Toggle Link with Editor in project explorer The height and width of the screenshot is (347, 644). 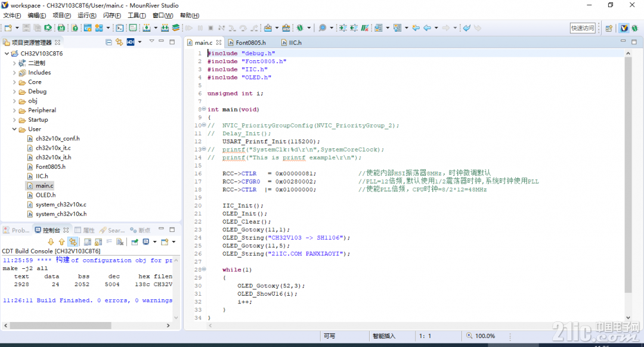(x=119, y=42)
